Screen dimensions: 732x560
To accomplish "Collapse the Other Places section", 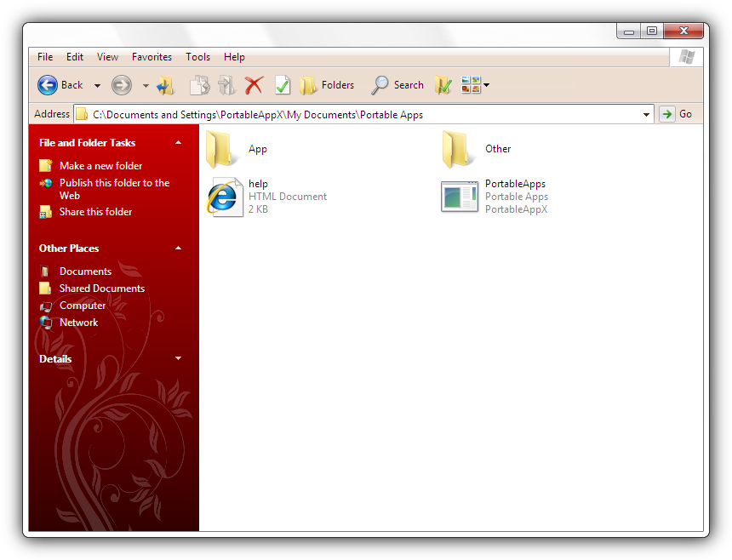I will 179,248.
